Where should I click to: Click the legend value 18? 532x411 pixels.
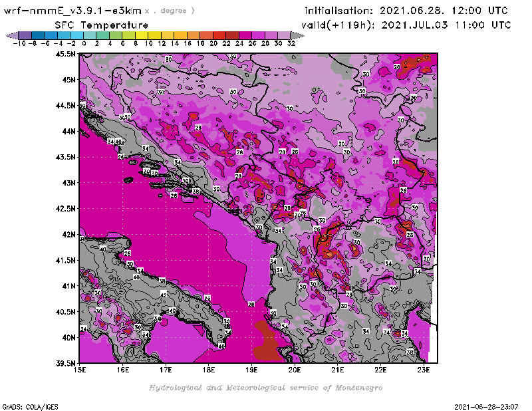tap(201, 43)
